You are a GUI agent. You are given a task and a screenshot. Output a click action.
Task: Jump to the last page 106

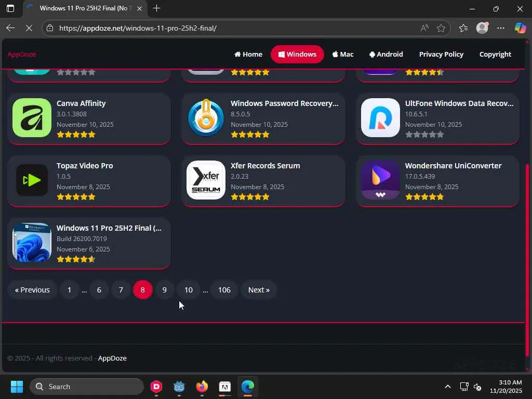click(x=224, y=290)
